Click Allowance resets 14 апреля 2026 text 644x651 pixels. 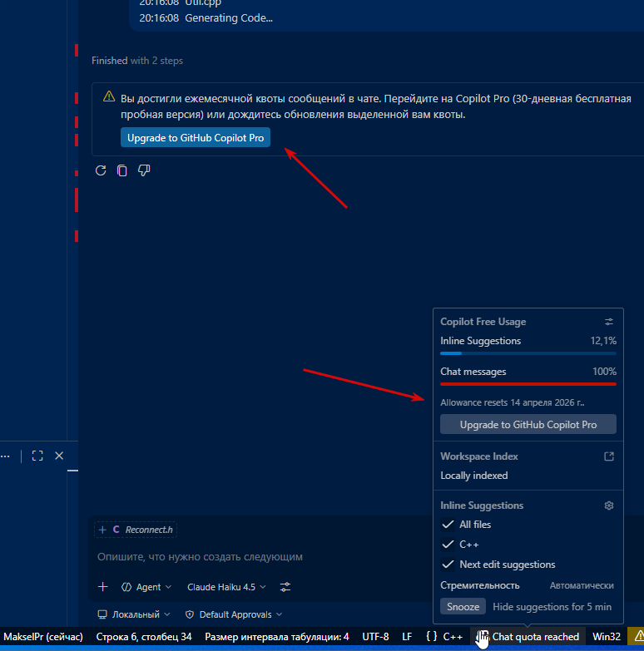pos(512,402)
